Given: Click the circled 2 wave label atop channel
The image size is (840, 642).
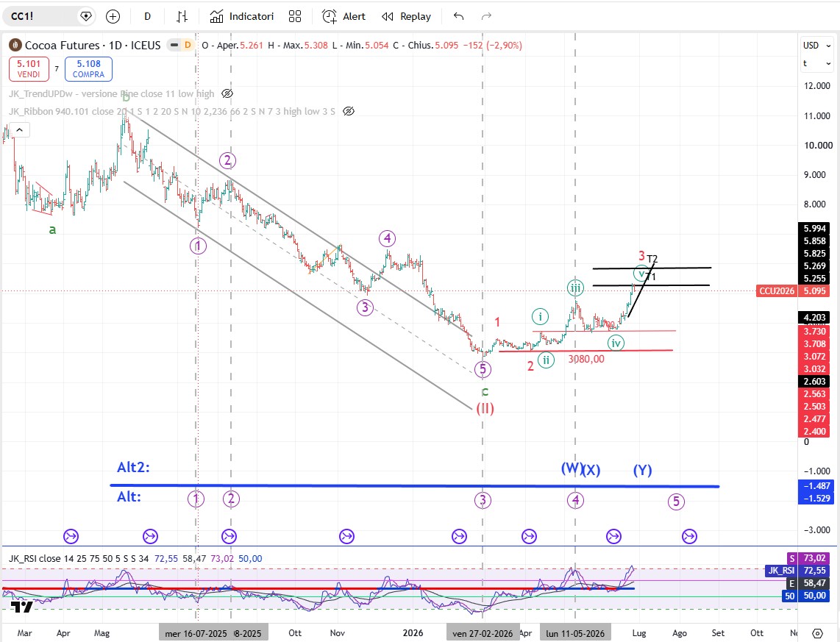Looking at the screenshot, I should pyautogui.click(x=228, y=160).
